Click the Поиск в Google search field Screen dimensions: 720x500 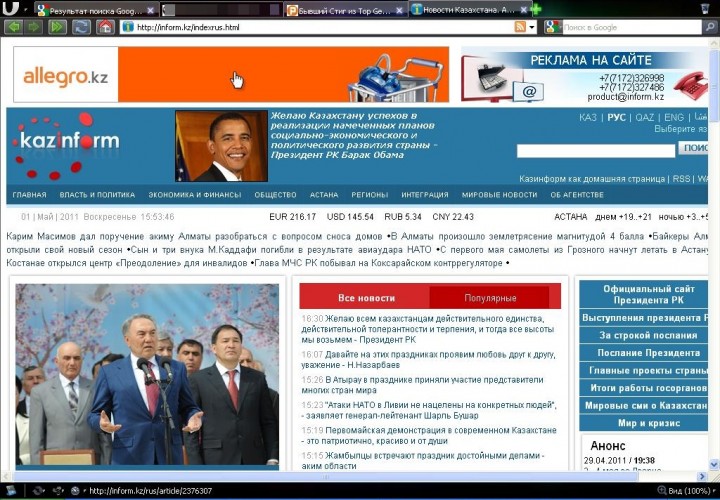tap(631, 27)
